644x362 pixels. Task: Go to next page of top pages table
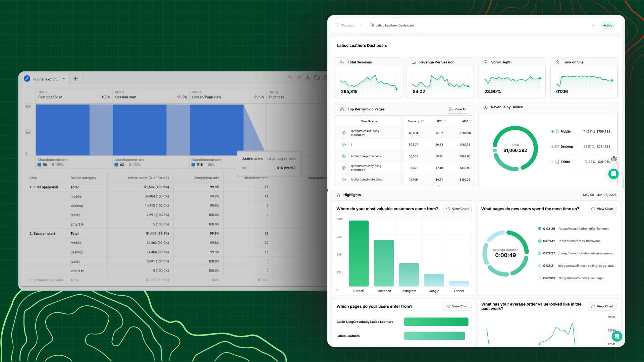[x=438, y=185]
